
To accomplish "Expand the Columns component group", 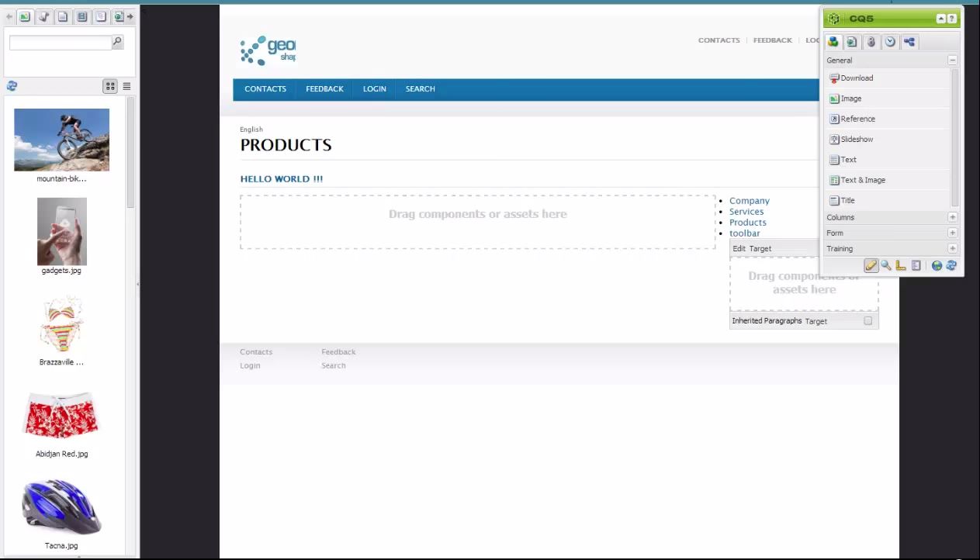I will coord(952,217).
